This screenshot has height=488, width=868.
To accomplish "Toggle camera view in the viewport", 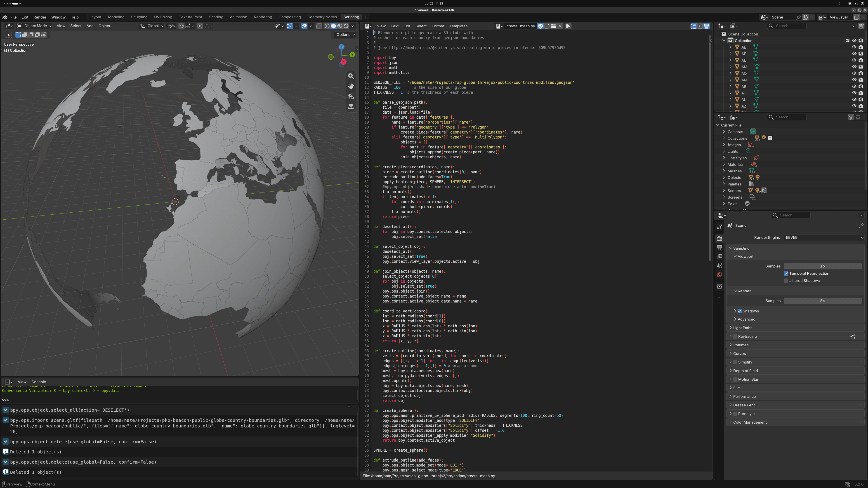I will coord(351,96).
